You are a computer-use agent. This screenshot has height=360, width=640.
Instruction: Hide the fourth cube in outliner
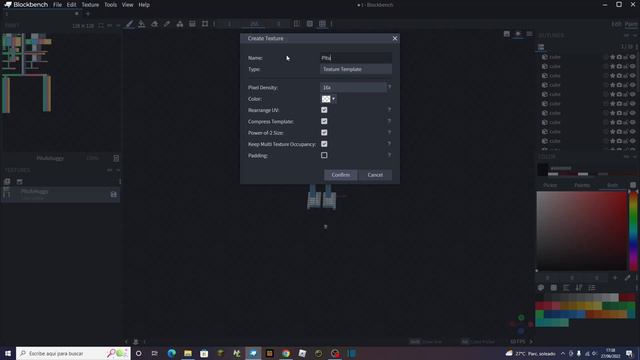633,85
